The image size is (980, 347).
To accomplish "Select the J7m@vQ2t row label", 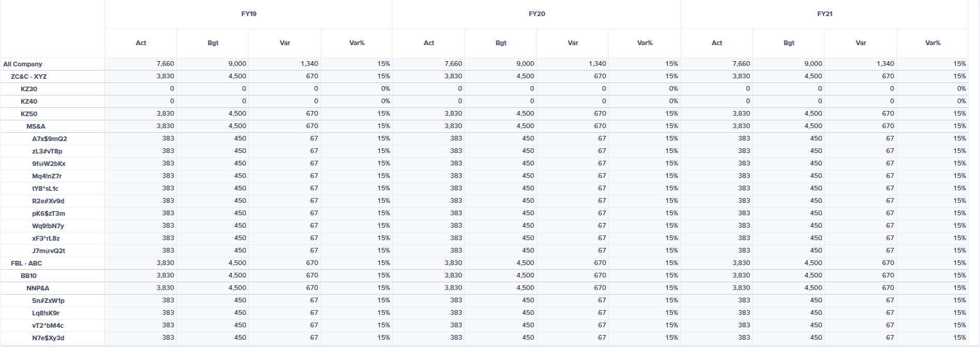I will 49,251.
